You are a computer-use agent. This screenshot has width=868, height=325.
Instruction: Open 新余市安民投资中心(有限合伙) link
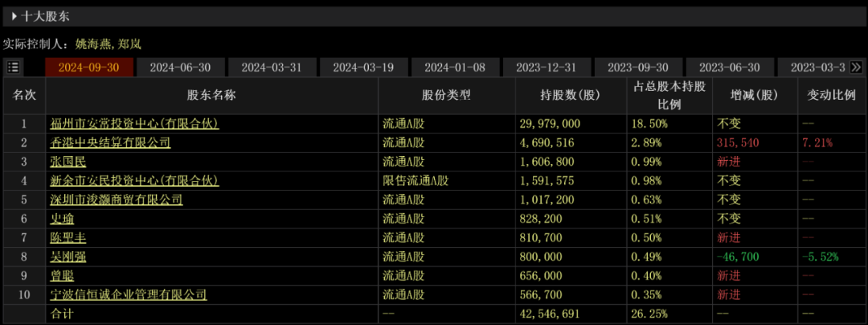pos(134,180)
